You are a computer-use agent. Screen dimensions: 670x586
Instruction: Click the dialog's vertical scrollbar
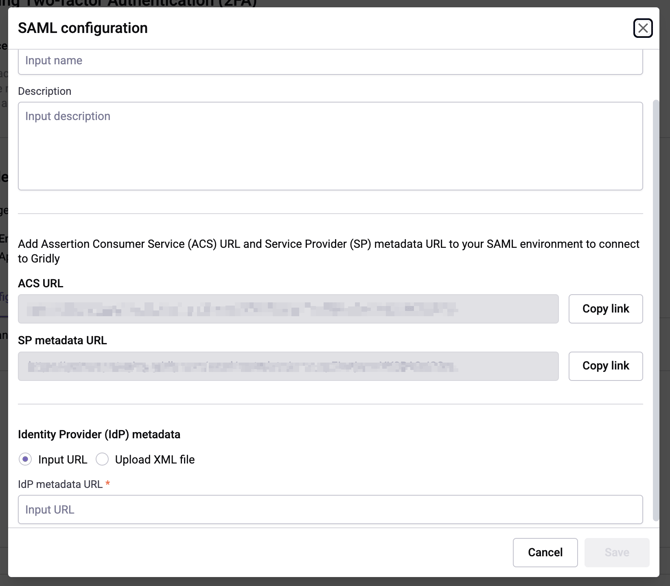tap(656, 300)
